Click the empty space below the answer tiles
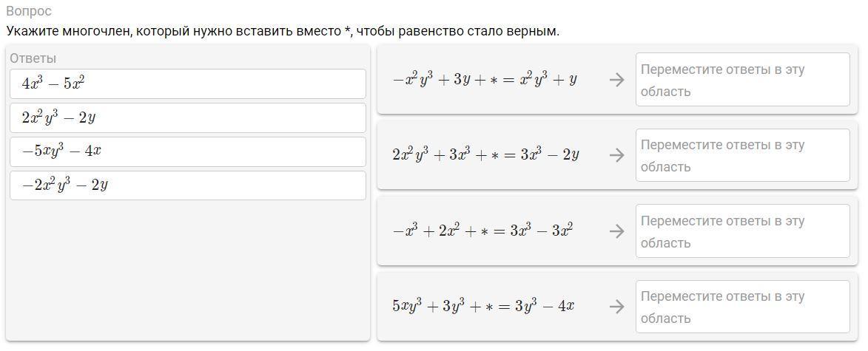The height and width of the screenshot is (351, 868). point(188,273)
